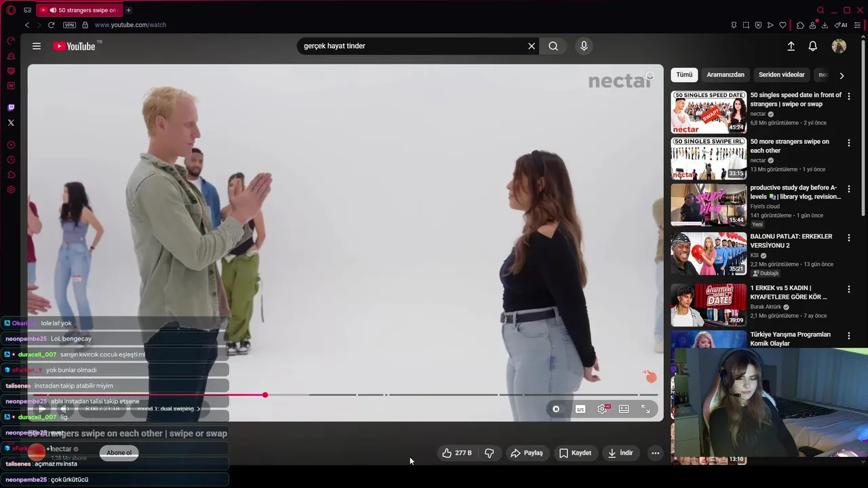Start voice search with the microphone
Image resolution: width=868 pixels, height=488 pixels.
tap(584, 46)
